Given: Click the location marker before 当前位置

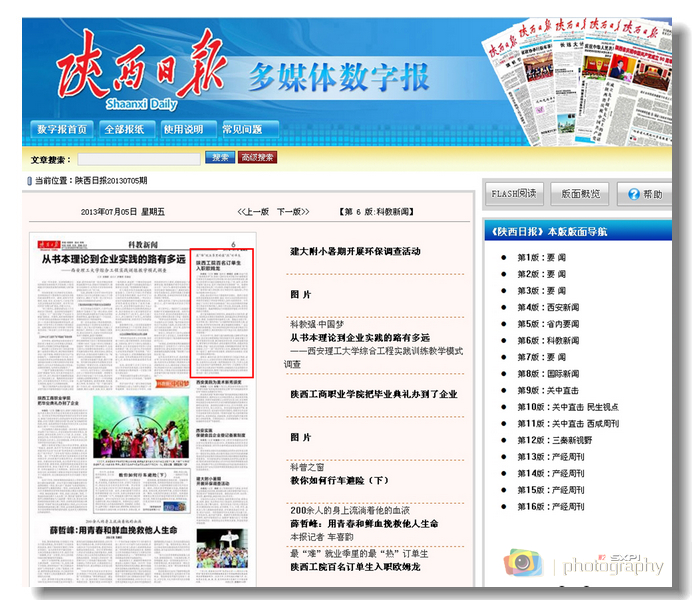Looking at the screenshot, I should pos(28,181).
